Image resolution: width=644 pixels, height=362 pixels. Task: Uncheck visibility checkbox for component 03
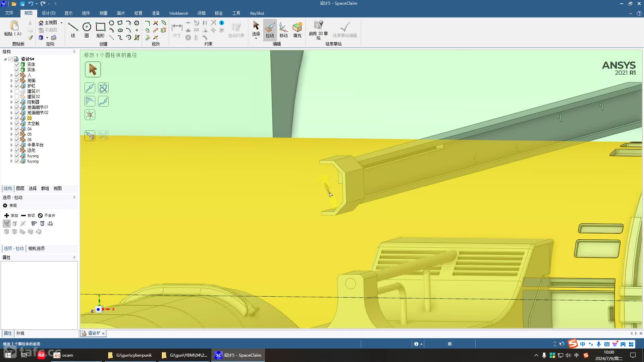click(17, 118)
